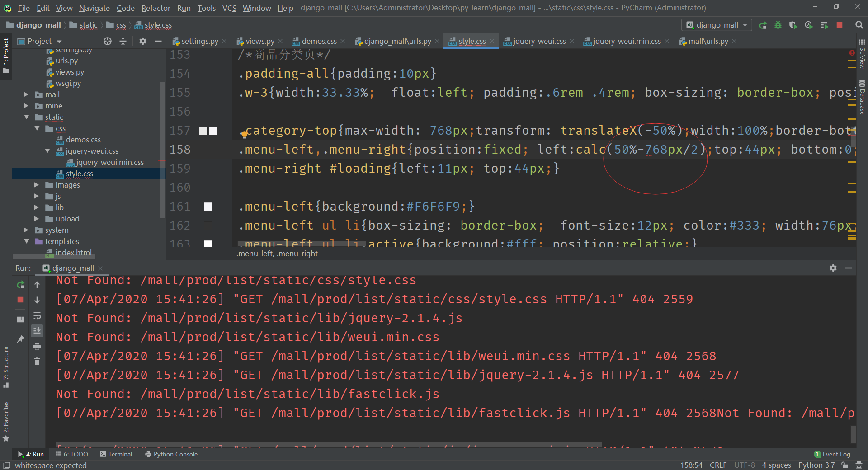Open the Event Log
868x470 pixels.
click(x=832, y=454)
